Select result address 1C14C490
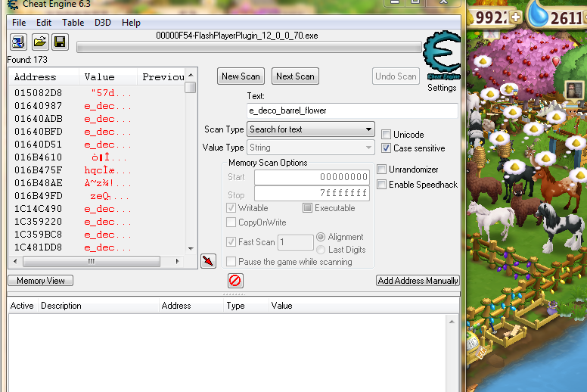 pos(38,209)
